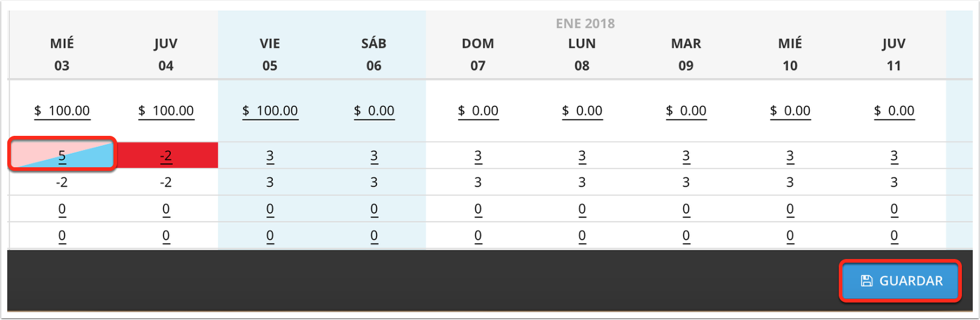Click the ENE 2018 month label
The height and width of the screenshot is (320, 980).
pos(585,24)
